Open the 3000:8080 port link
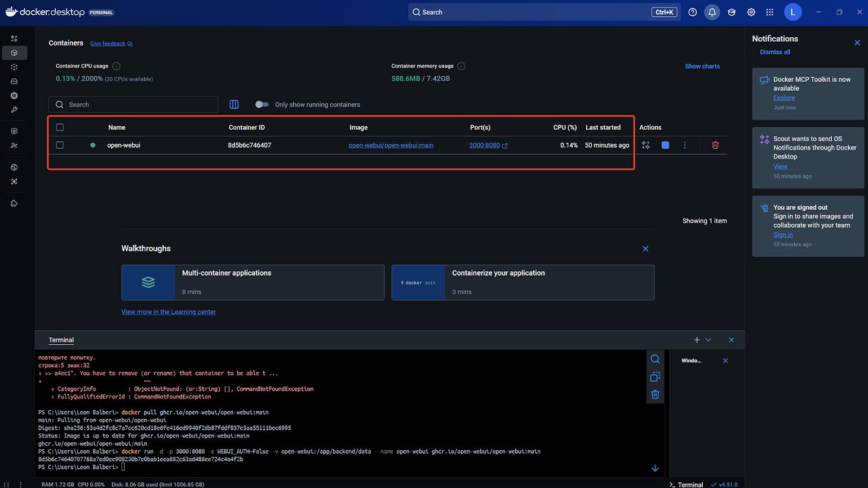Screen dimensions: 868x488 [484, 145]
